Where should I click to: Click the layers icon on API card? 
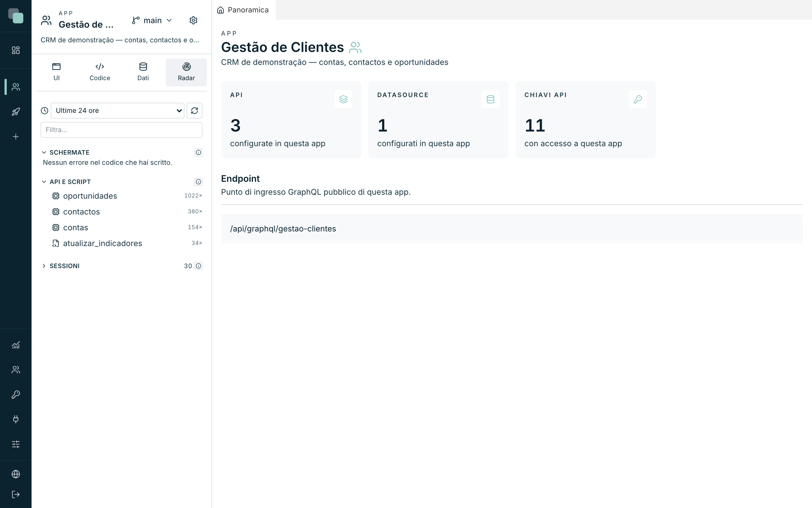click(343, 99)
